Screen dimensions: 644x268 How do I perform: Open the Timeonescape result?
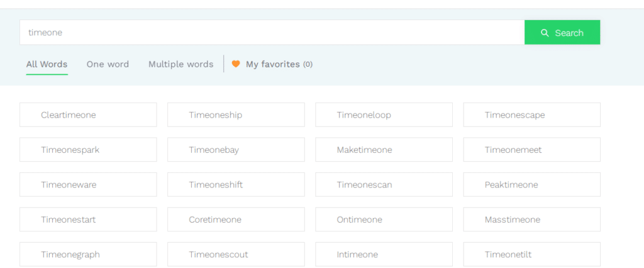tap(532, 115)
